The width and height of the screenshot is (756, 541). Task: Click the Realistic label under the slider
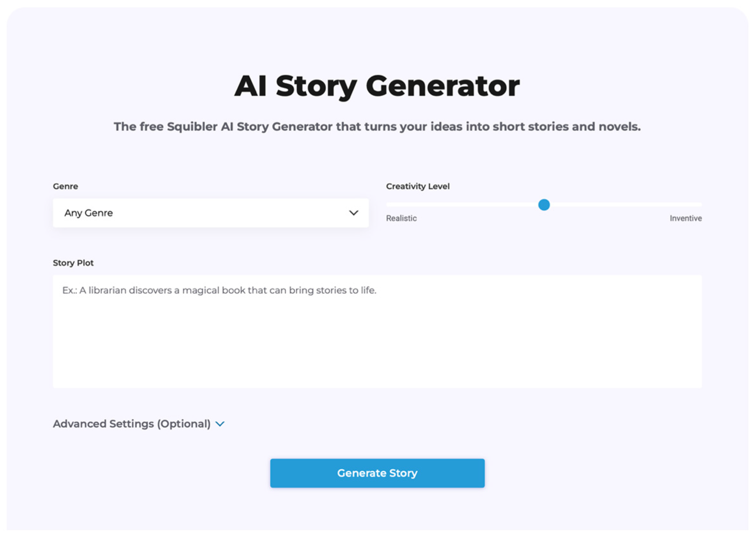coord(401,218)
